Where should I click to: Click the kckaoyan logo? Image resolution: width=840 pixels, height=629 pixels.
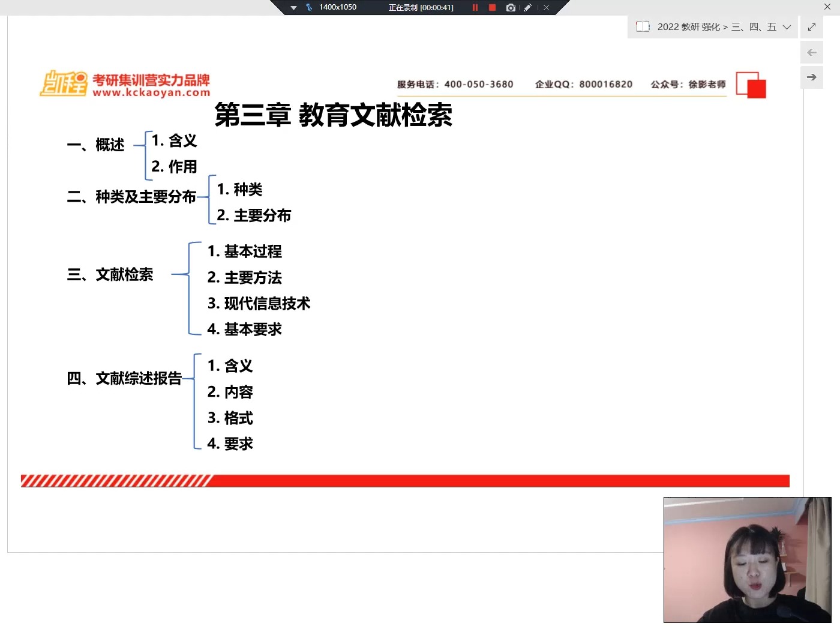(64, 83)
